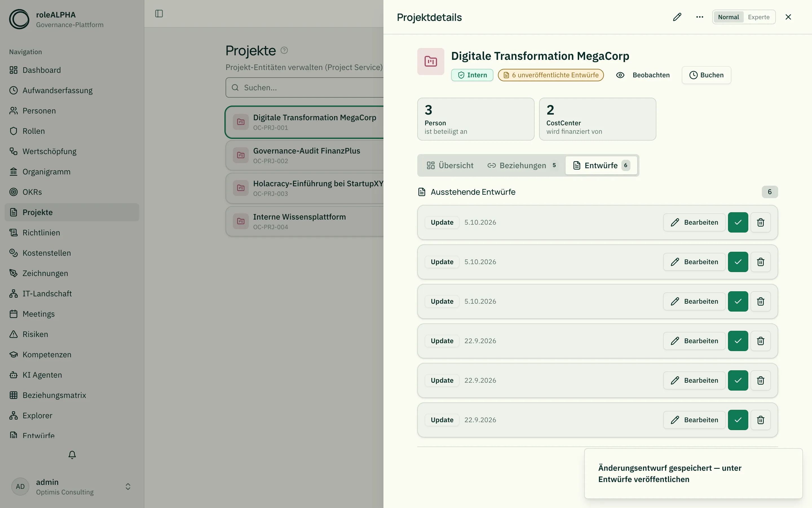Viewport: 812px width, 508px height.
Task: Click the IT-Landschaft network icon
Action: click(x=14, y=294)
